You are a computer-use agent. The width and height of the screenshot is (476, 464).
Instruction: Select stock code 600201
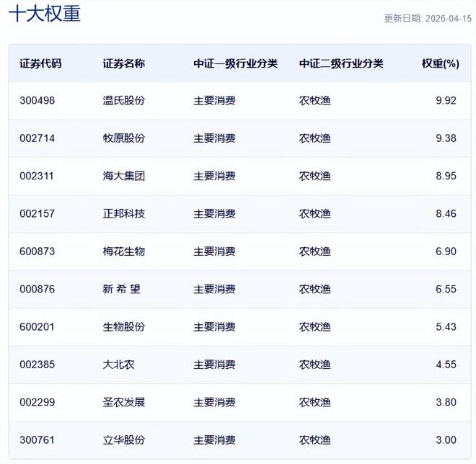tap(37, 327)
